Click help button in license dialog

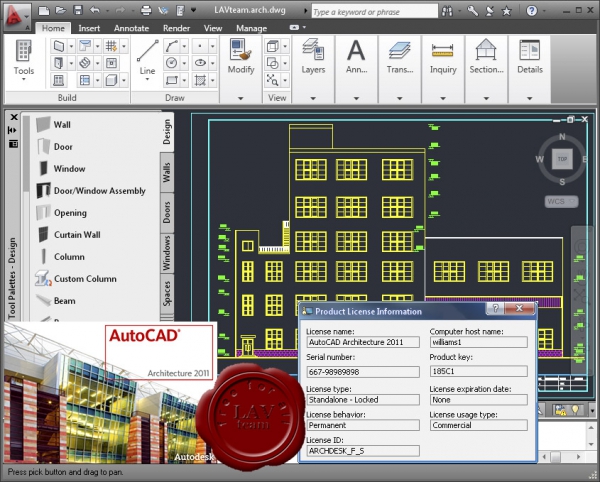click(495, 308)
